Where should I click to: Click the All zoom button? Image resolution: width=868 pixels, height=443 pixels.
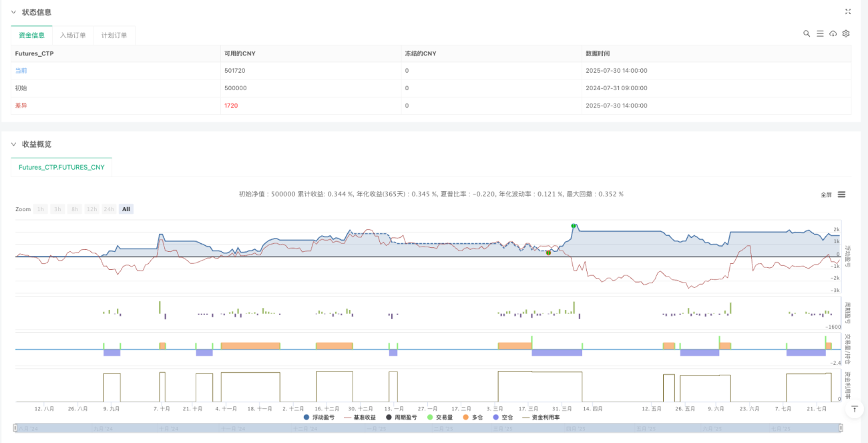[126, 209]
